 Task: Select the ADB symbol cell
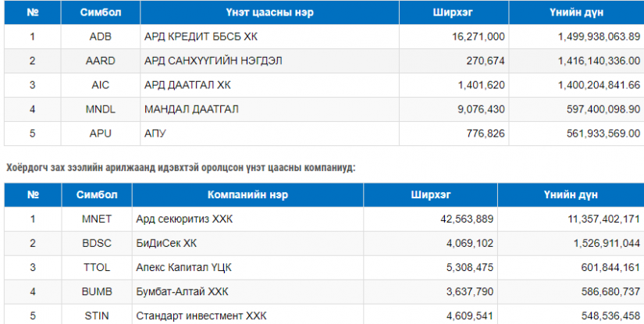click(100, 37)
